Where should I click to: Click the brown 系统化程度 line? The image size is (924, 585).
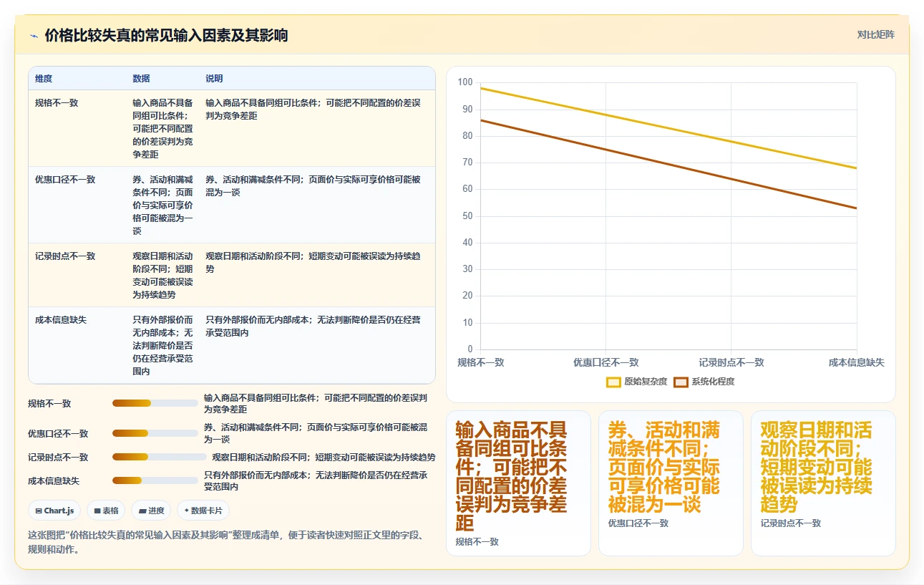pyautogui.click(x=668, y=164)
